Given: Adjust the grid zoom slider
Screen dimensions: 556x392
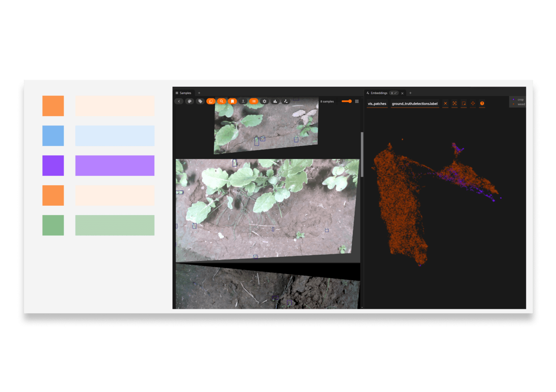Looking at the screenshot, I should (x=347, y=101).
